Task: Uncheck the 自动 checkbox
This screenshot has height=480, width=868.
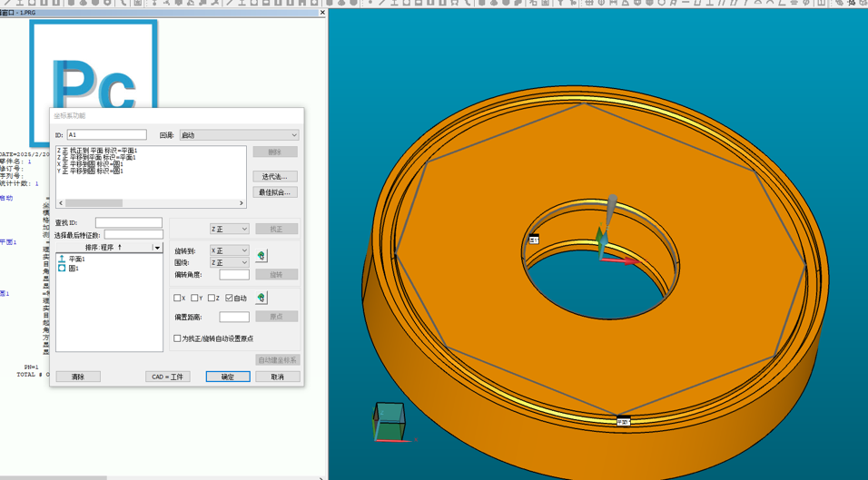Action: click(x=229, y=299)
